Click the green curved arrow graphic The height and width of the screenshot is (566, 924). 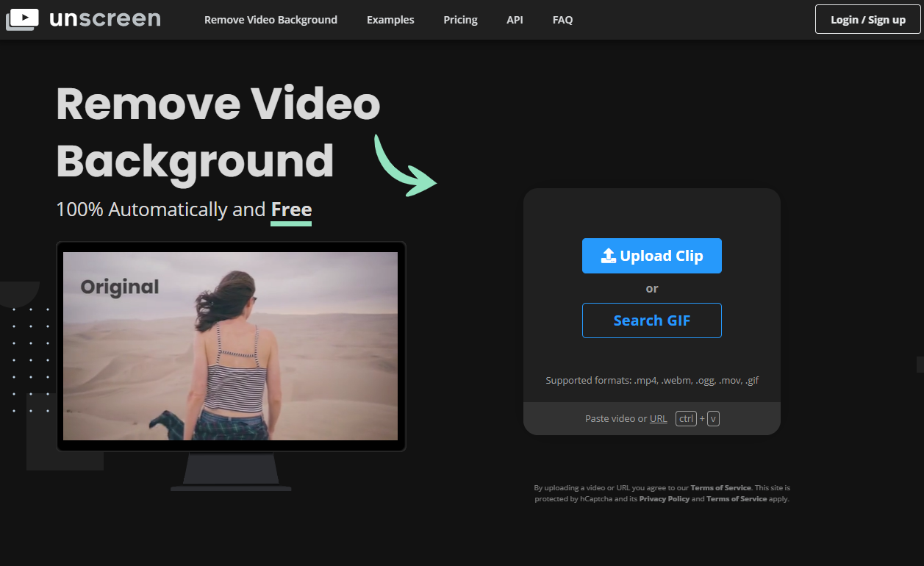pyautogui.click(x=406, y=165)
